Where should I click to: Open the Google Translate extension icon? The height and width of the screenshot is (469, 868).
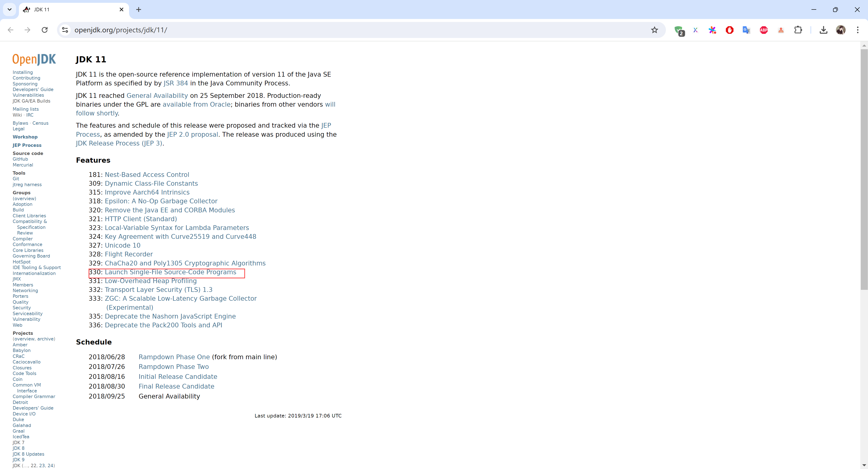click(746, 30)
